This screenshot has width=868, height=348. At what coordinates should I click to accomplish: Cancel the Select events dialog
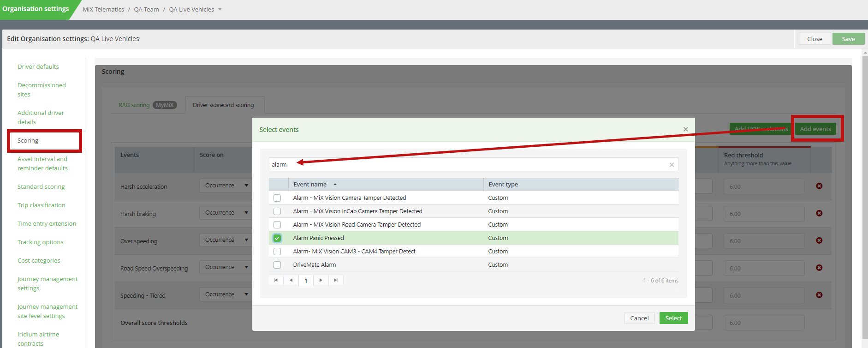pos(639,318)
